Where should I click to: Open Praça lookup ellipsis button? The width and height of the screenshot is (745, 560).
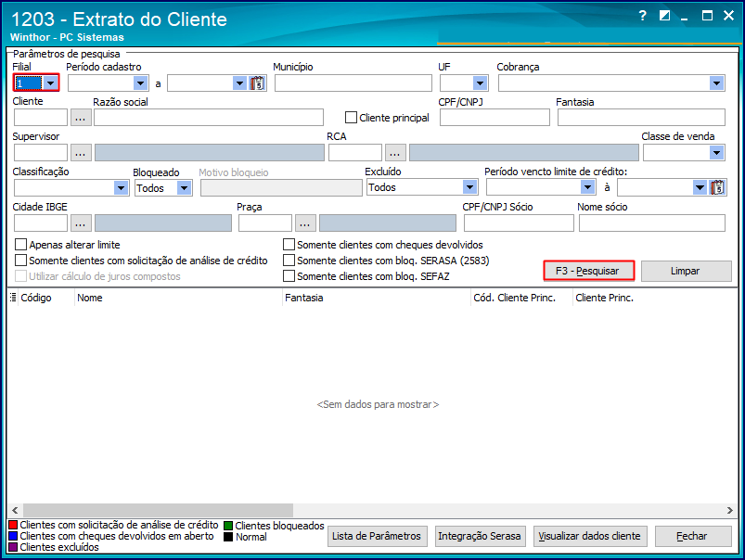pos(305,223)
